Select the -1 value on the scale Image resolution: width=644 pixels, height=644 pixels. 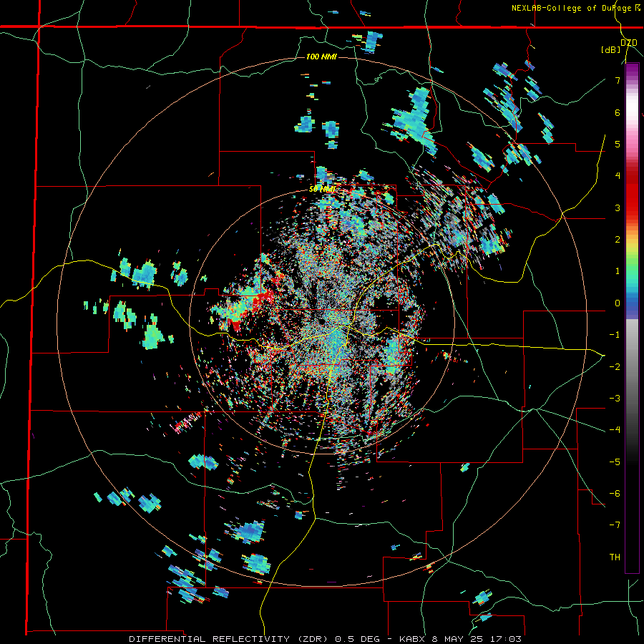(615, 335)
